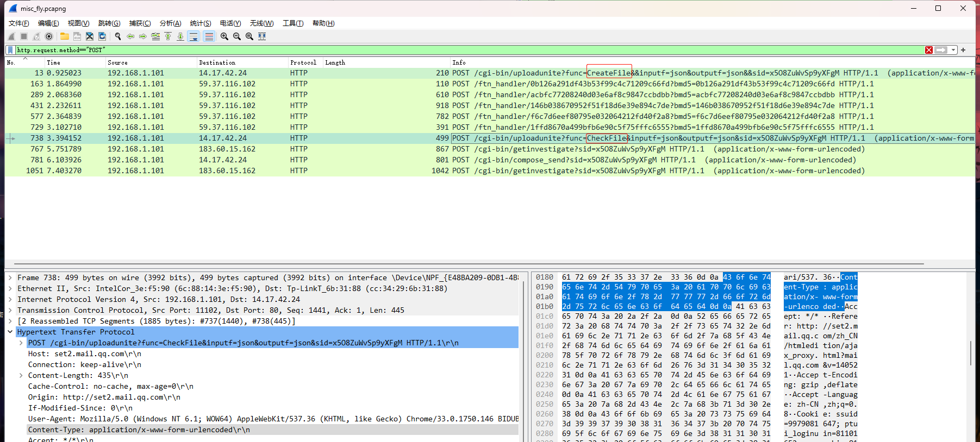Viewport: 980px width, 442px height.
Task: Open the 帮助(H) menu
Action: pos(323,23)
